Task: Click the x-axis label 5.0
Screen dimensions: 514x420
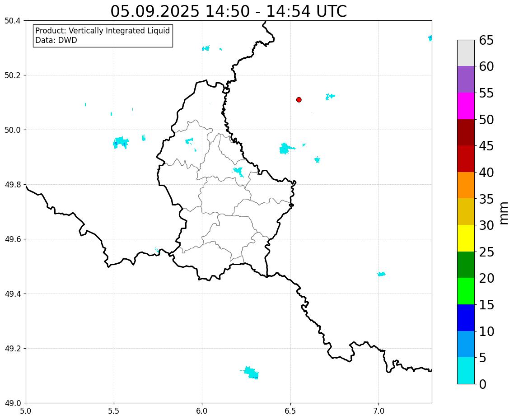Action: (x=26, y=411)
